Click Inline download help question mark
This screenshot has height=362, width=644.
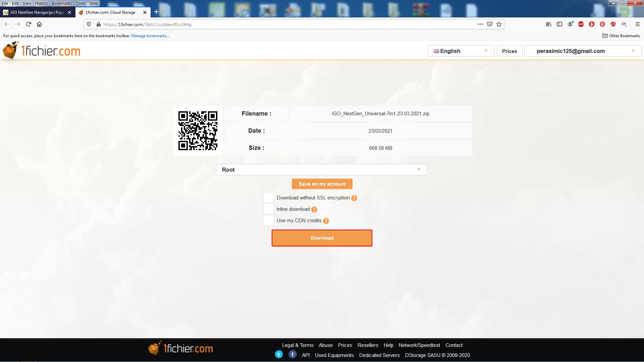click(x=314, y=209)
